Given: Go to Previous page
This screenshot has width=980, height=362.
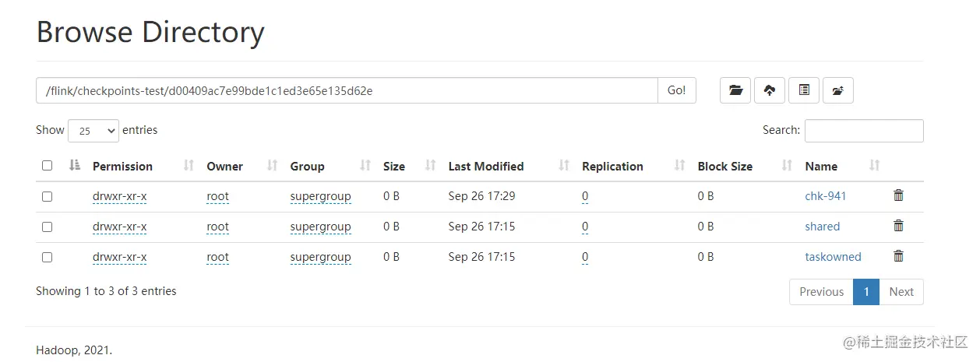Looking at the screenshot, I should (x=821, y=292).
